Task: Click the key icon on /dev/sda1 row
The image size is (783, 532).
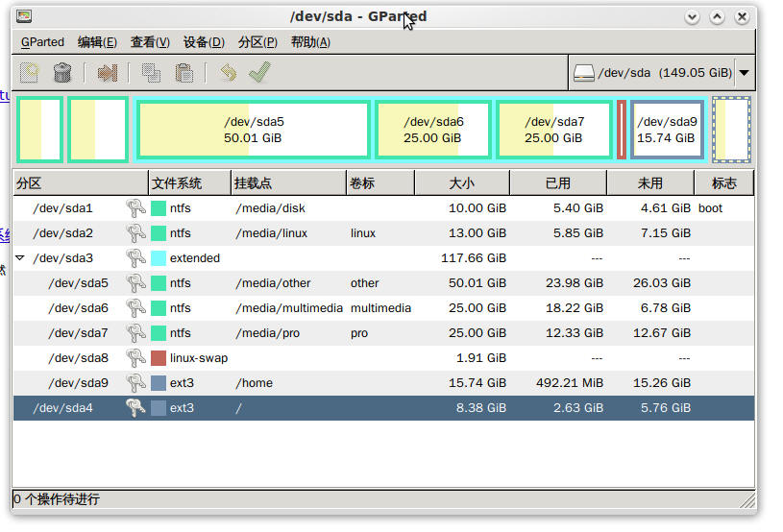Action: click(x=135, y=208)
